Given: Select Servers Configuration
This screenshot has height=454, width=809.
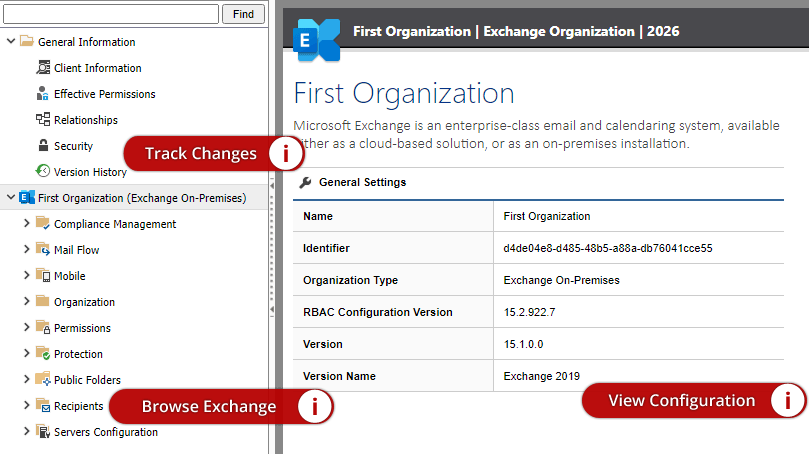Looking at the screenshot, I should pos(106,432).
